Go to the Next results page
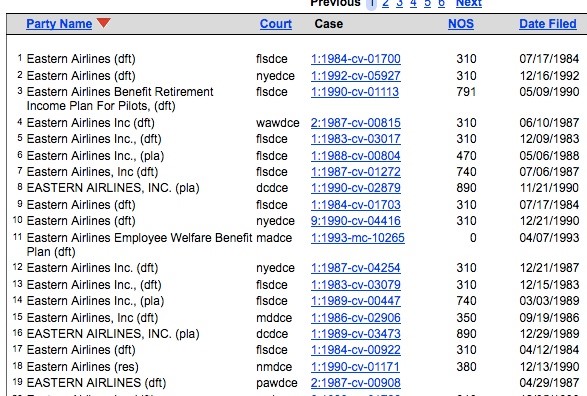This screenshot has width=587, height=396. point(469,4)
